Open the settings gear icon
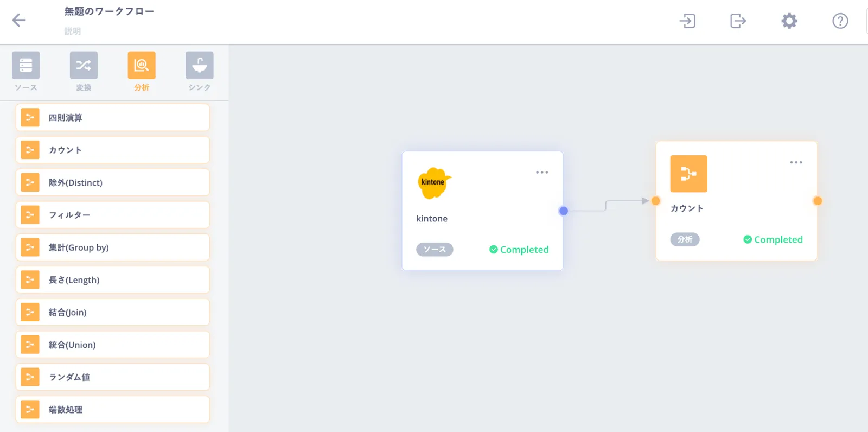 (789, 21)
